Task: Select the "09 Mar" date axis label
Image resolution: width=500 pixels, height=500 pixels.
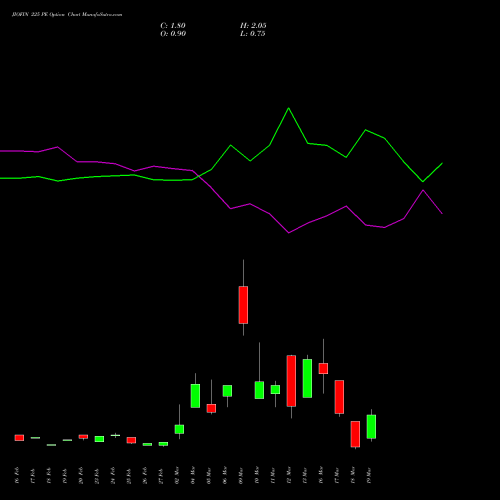Action: coord(241,475)
